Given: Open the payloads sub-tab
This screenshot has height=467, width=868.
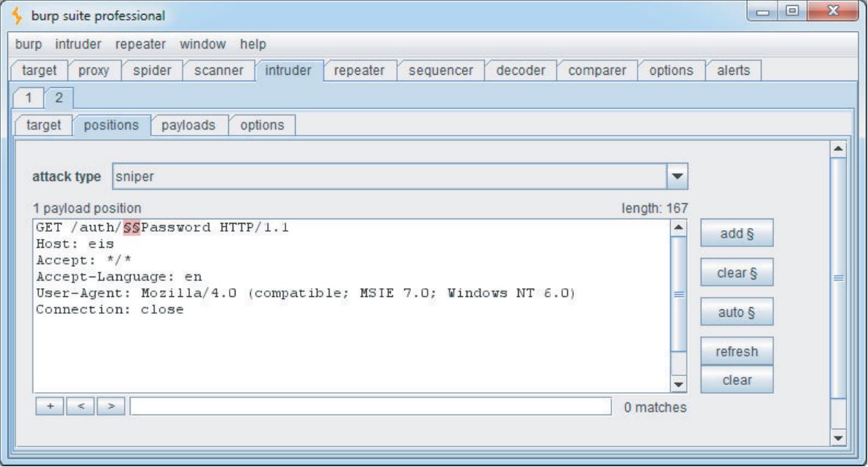Looking at the screenshot, I should pyautogui.click(x=189, y=125).
